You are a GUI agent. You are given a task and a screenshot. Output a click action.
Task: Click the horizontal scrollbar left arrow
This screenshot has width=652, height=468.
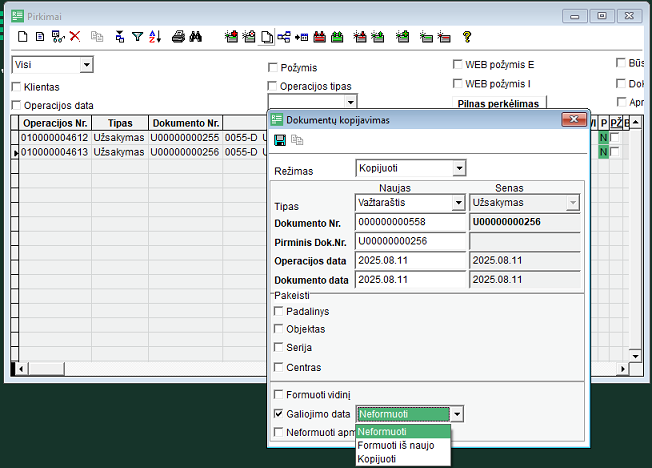(x=21, y=369)
